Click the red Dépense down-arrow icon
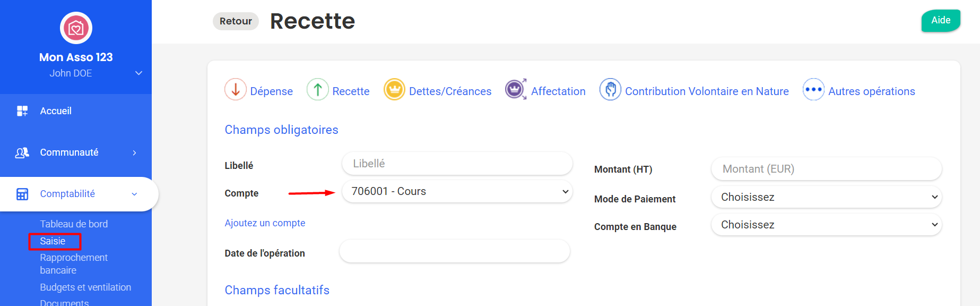 tap(236, 89)
